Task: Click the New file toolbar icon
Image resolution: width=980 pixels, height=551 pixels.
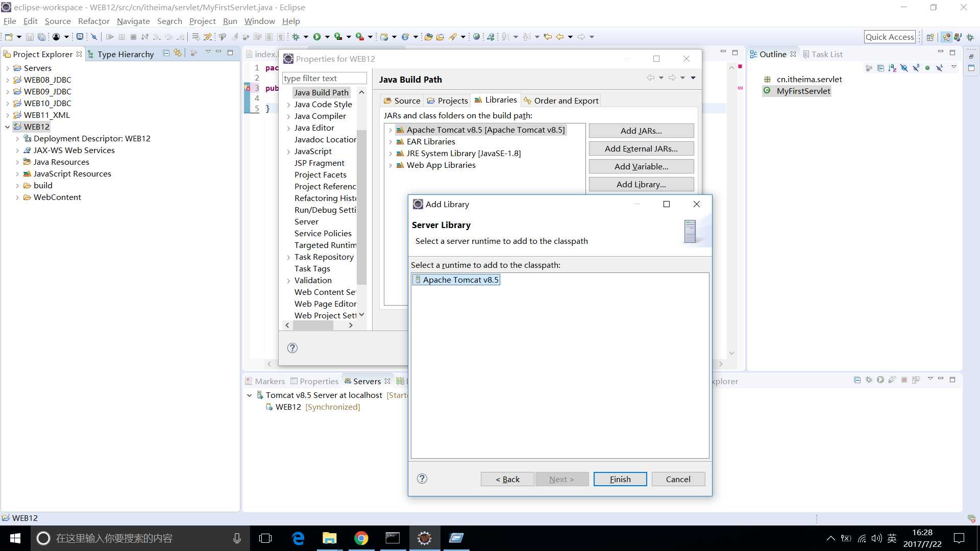Action: 9,37
